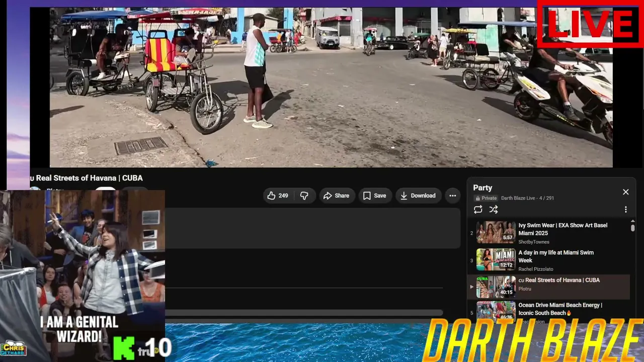
Task: Open more actions menu beside Download
Action: [x=453, y=196]
